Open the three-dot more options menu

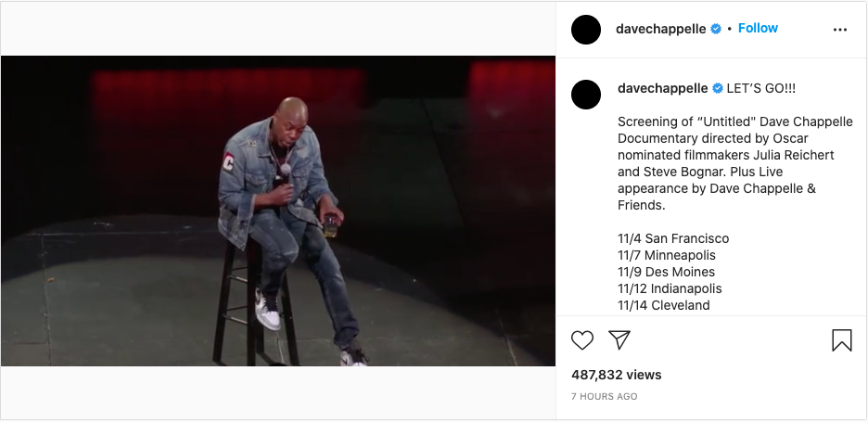[x=840, y=30]
